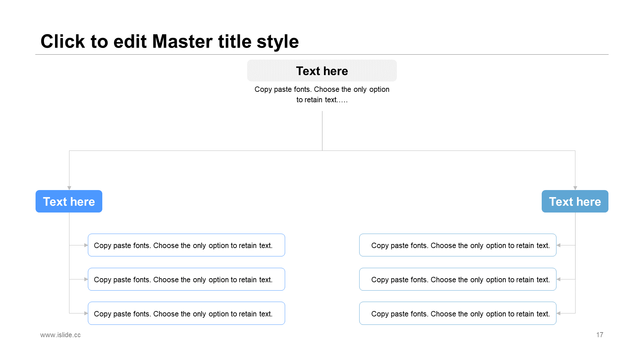644x362 pixels.
Task: Click the arrowhead entering the top-left text box
Action: point(86,245)
